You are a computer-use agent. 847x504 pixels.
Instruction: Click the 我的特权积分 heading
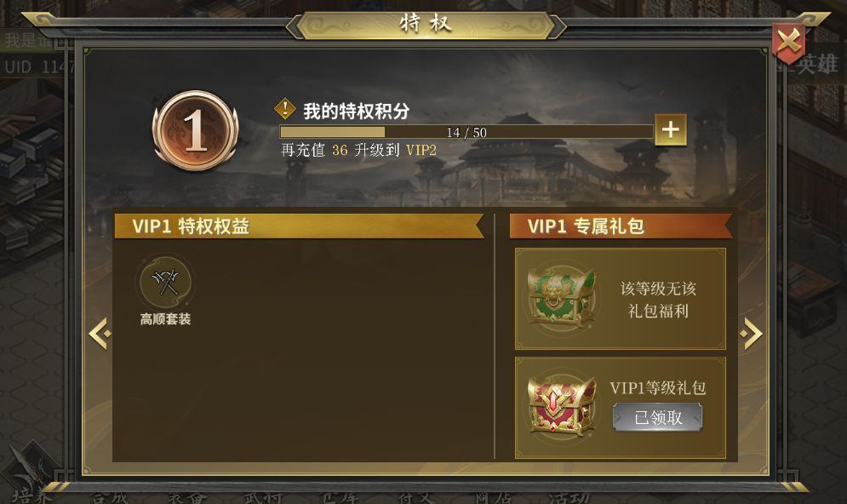(356, 111)
